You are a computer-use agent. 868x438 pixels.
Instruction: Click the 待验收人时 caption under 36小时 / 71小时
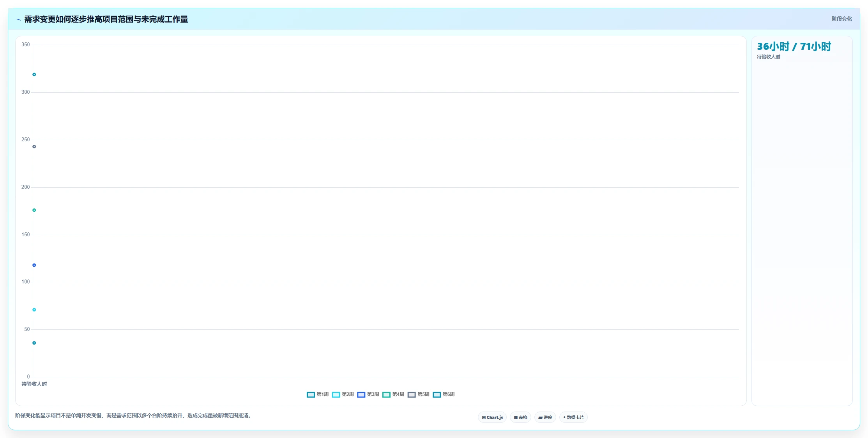click(x=769, y=57)
